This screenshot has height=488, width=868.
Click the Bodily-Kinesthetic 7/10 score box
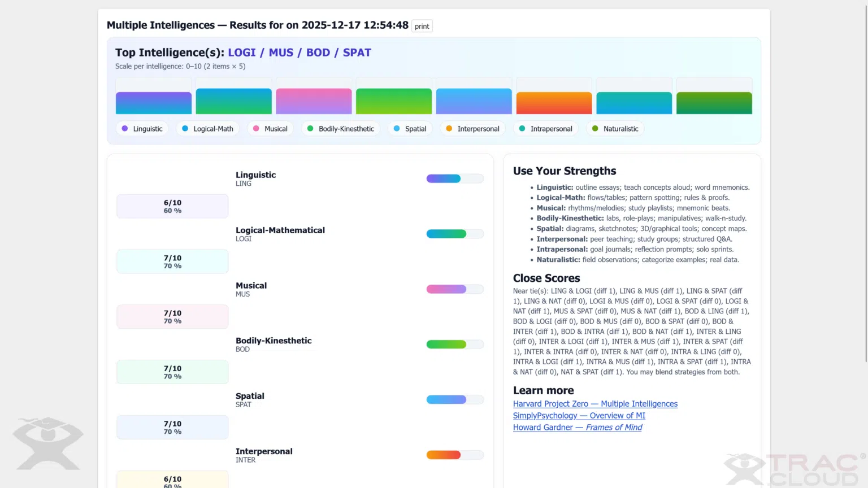(x=172, y=372)
